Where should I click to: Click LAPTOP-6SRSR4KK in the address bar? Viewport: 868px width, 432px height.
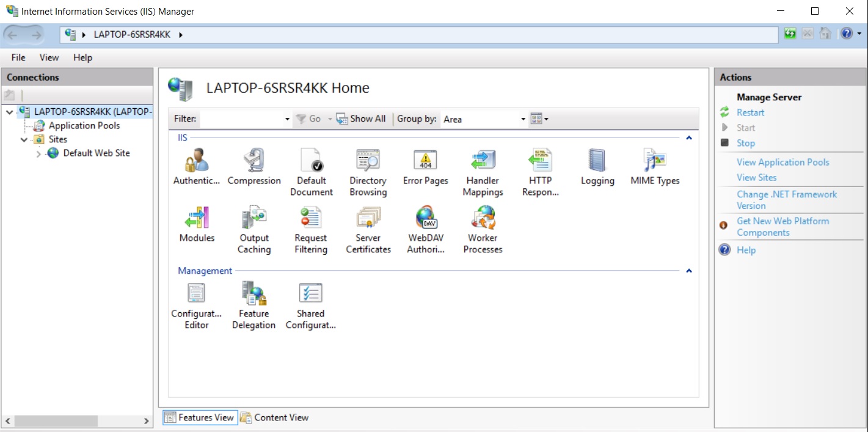[x=132, y=35]
